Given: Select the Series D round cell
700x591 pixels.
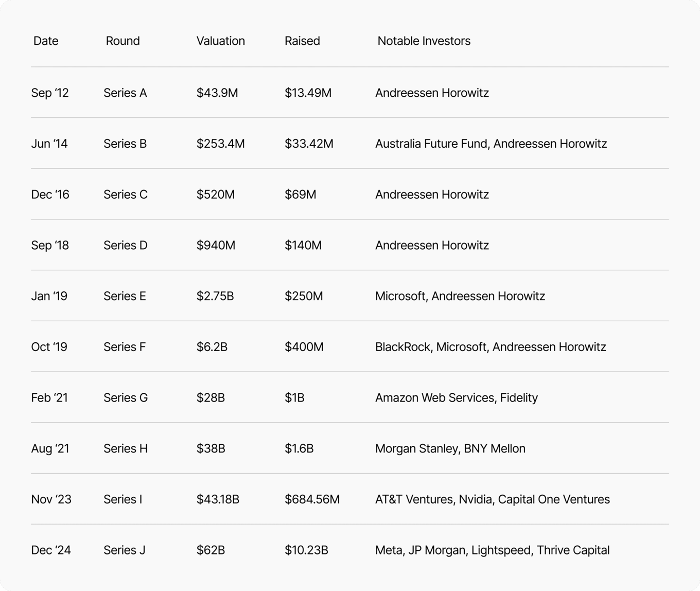Looking at the screenshot, I should (126, 246).
